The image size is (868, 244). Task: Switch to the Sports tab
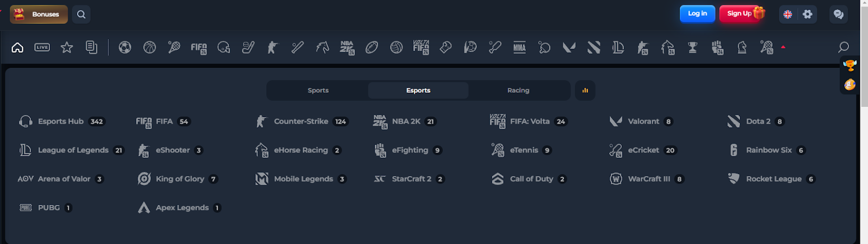coord(318,91)
